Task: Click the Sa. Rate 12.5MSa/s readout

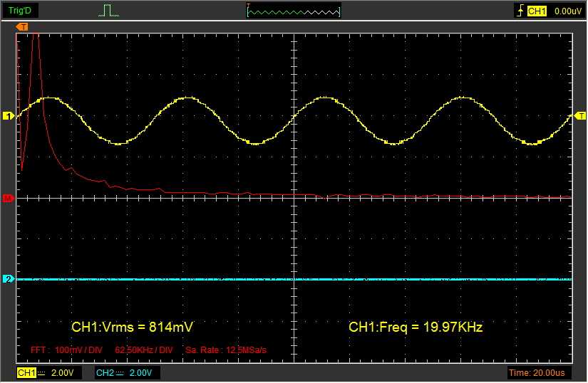Action: pos(226,350)
